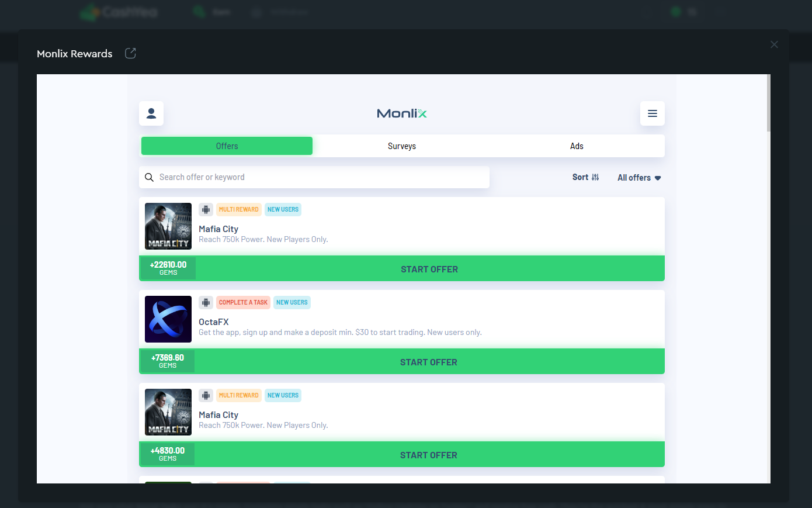Open the hamburger menu button
Viewport: 812px width, 508px height.
(653, 113)
